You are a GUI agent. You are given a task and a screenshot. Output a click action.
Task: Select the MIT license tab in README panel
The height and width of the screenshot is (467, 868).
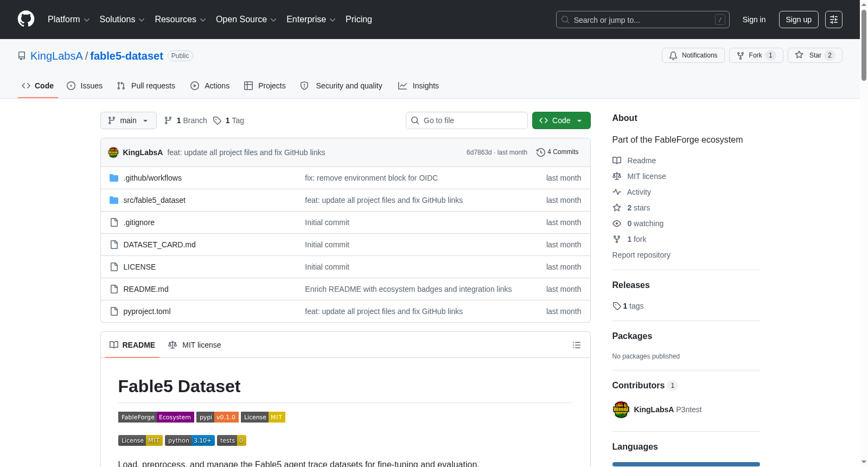click(x=195, y=345)
